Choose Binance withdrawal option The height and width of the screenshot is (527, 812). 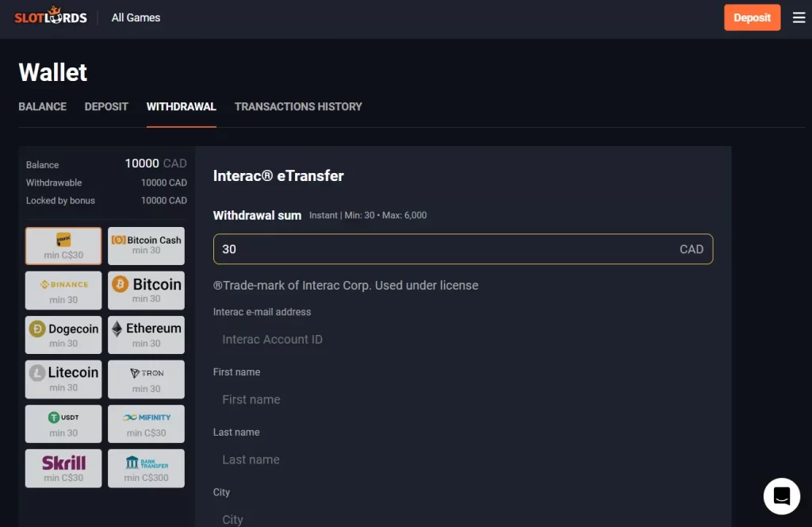(x=63, y=290)
